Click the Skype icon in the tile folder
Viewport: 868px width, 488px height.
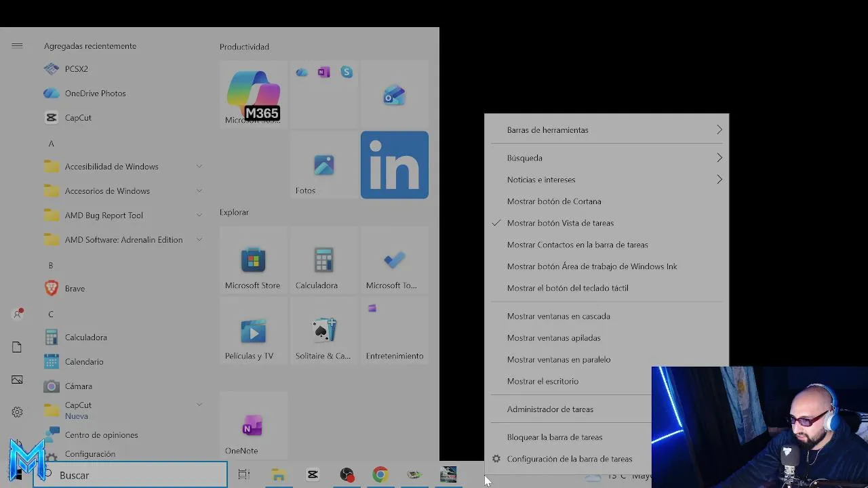coord(347,73)
